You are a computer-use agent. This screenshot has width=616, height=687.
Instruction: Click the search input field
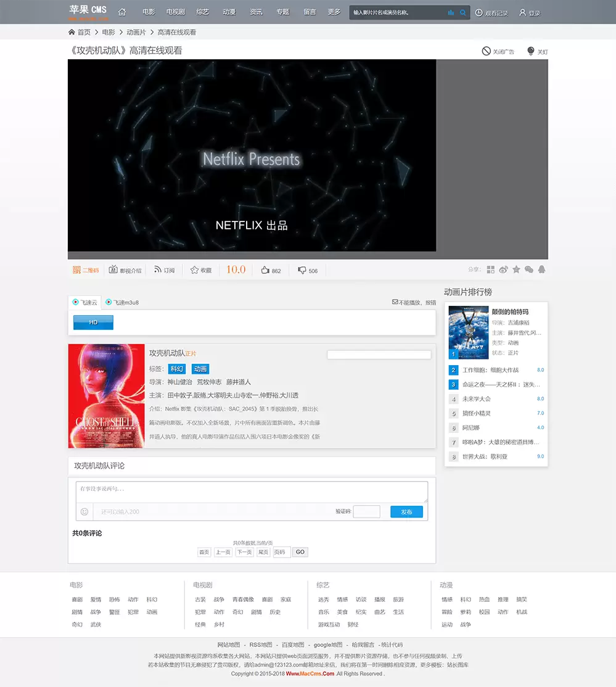coord(398,13)
